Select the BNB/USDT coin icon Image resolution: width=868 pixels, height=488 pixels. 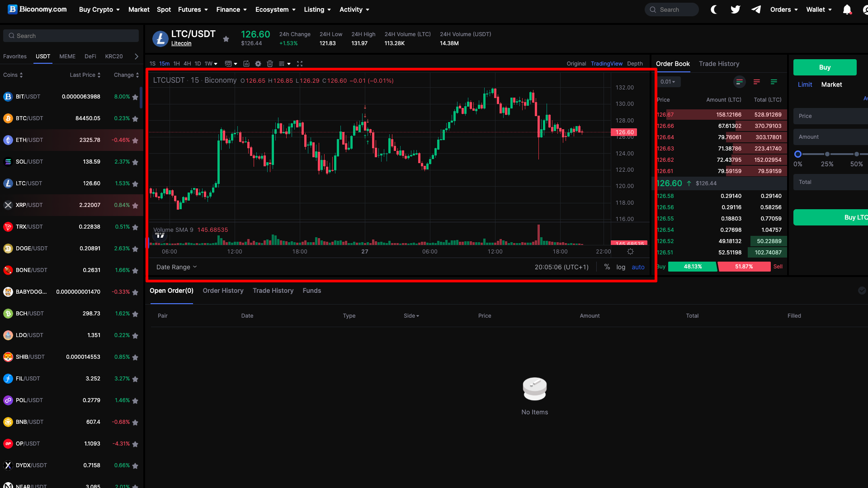(8, 422)
